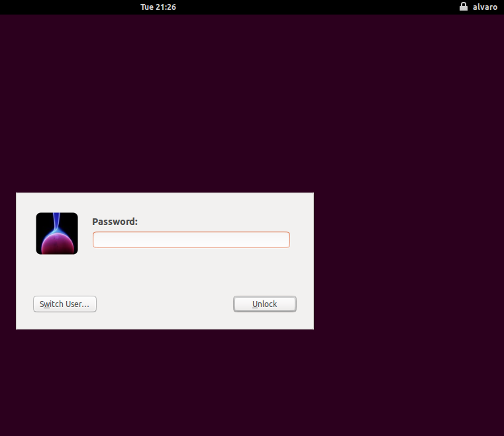Click dialog margin right of password field

(x=301, y=240)
